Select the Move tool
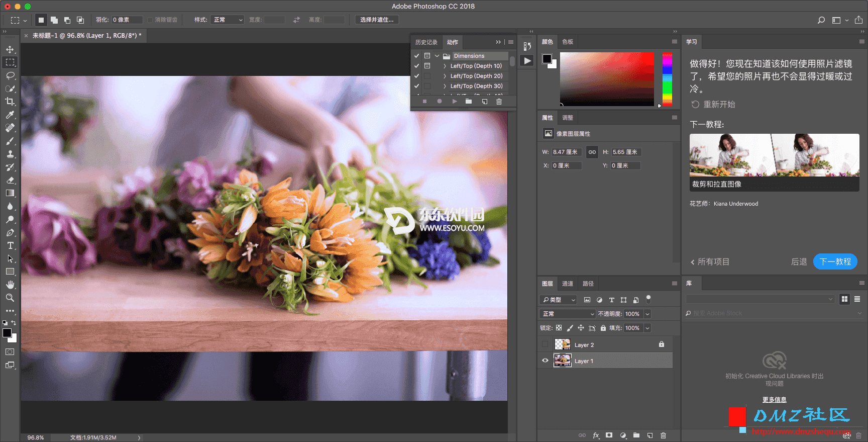Screen dimensions: 868x442 pos(10,49)
